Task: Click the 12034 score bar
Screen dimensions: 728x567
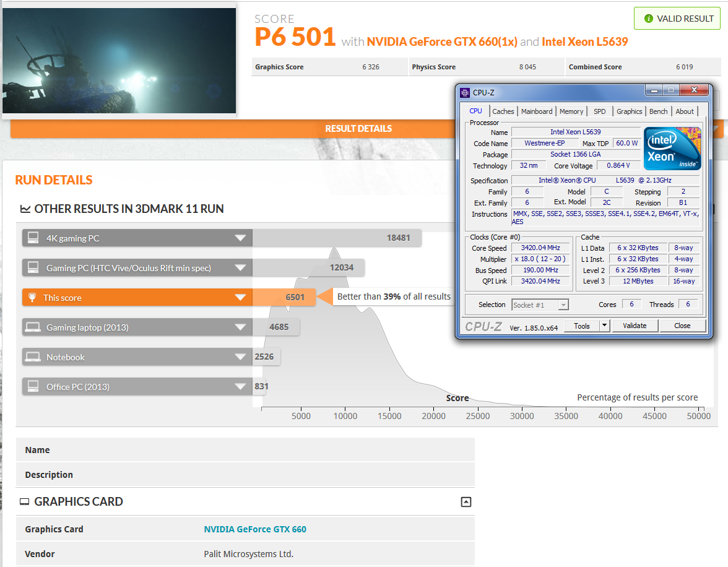Action: [308, 267]
